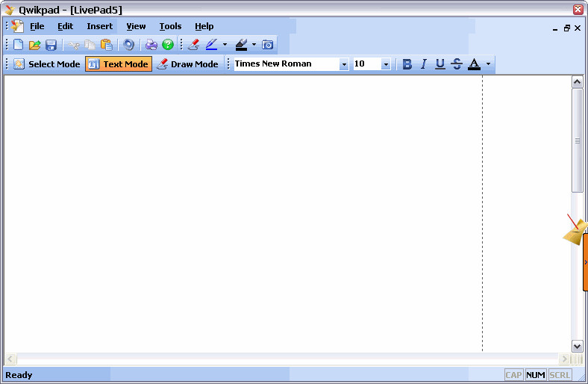This screenshot has height=384, width=588.
Task: Toggle italic formatting
Action: pyautogui.click(x=424, y=64)
